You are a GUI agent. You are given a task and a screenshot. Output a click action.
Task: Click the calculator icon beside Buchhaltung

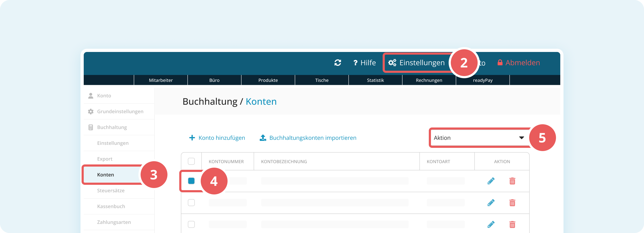coord(91,127)
